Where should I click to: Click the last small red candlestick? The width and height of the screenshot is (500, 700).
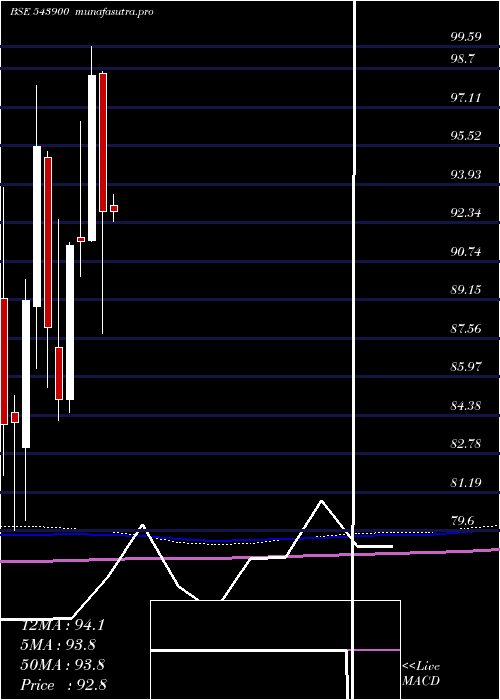pos(114,208)
